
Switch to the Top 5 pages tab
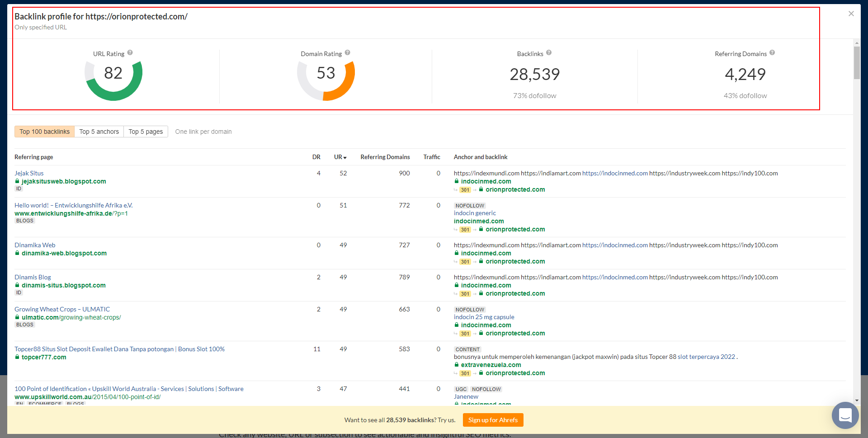click(x=146, y=132)
